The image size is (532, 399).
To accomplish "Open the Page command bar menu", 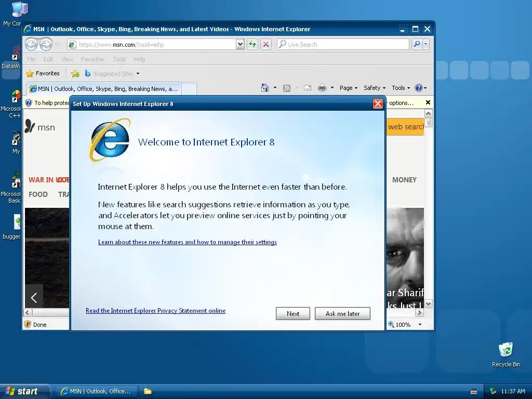I will 349,88.
